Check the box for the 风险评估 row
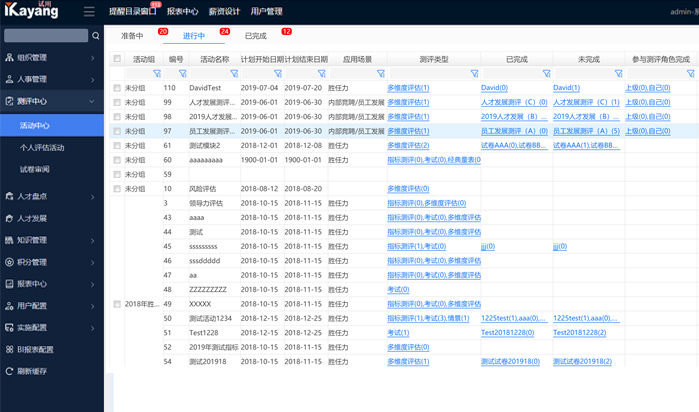 (x=117, y=188)
